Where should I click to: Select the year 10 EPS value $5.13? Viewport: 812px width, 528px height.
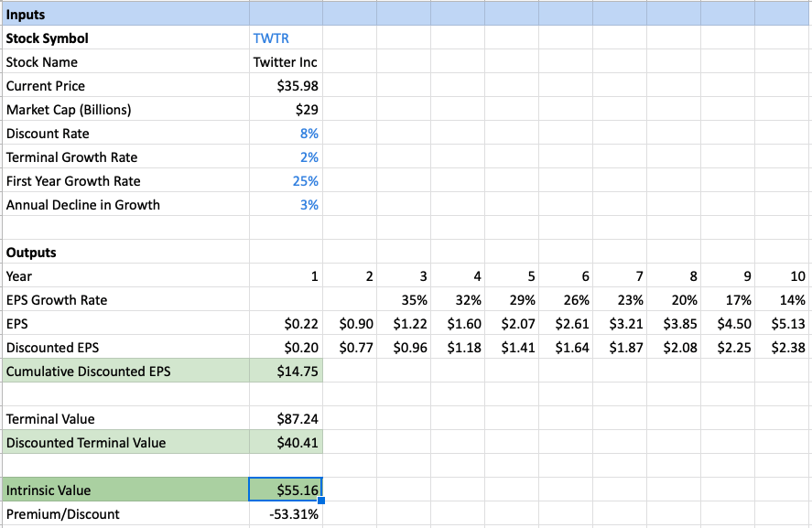click(x=783, y=324)
